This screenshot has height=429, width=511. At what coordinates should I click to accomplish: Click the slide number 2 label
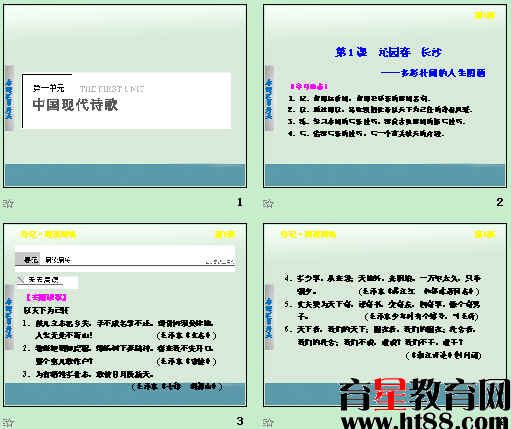499,202
